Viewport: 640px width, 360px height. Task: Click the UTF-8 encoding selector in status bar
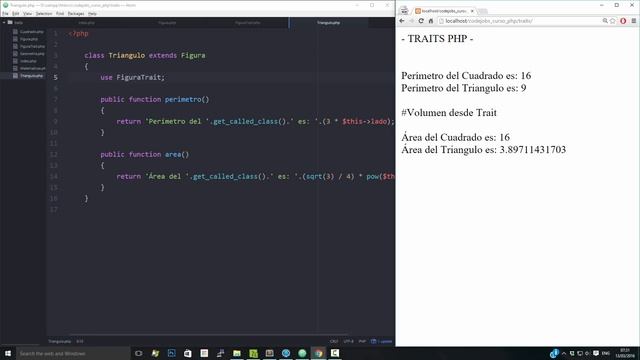pyautogui.click(x=348, y=341)
